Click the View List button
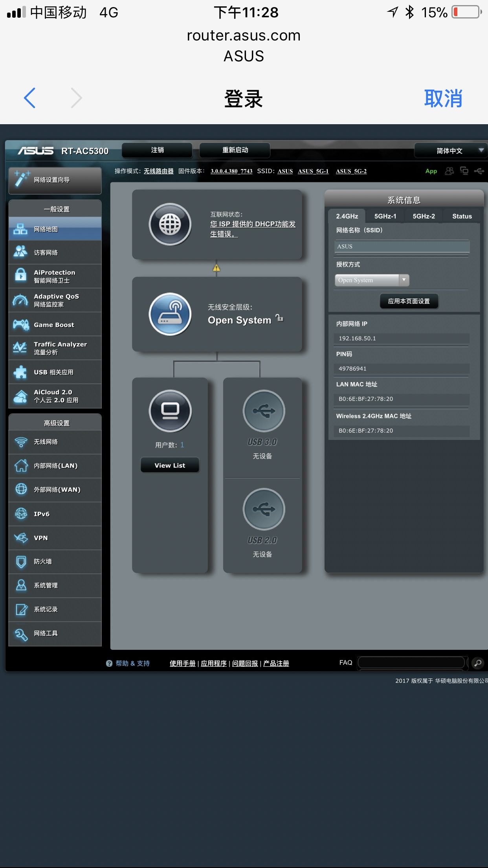The width and height of the screenshot is (488, 868). pos(170,465)
